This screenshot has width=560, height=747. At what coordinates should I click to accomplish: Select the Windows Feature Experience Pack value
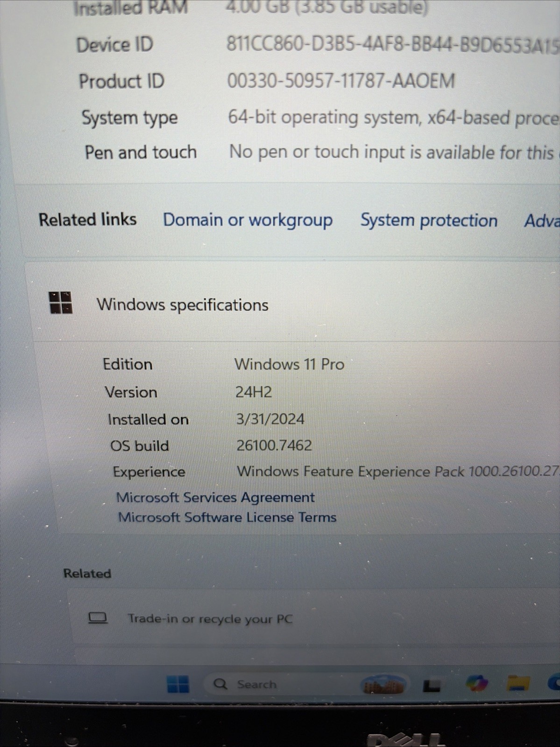point(398,472)
